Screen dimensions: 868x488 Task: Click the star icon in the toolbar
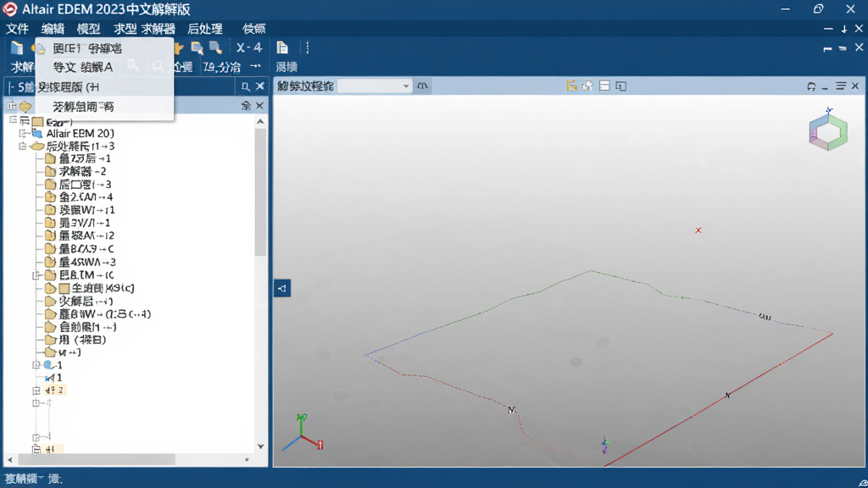coord(179,48)
